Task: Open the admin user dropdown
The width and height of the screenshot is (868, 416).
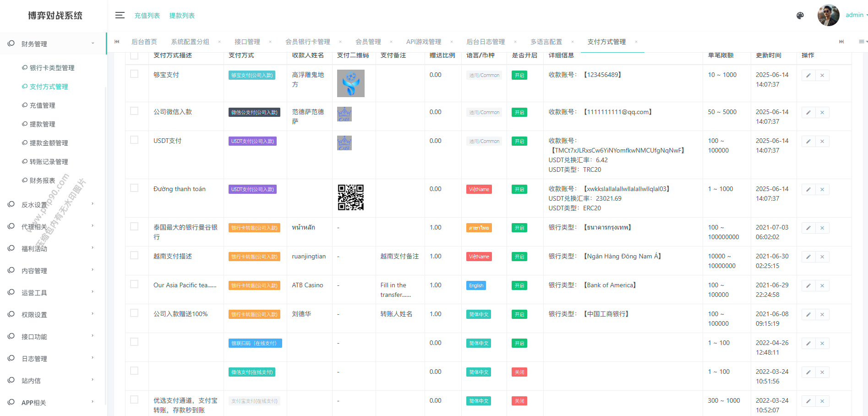Action: 855,15
